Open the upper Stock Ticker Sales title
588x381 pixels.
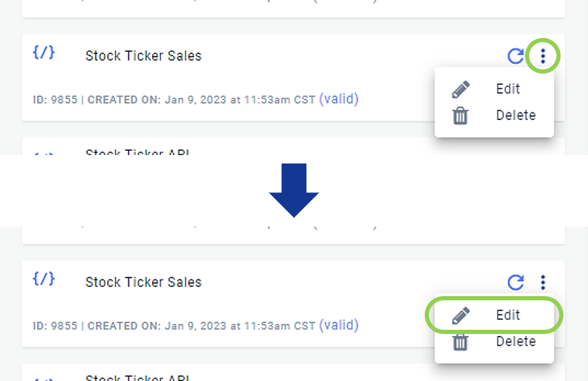click(x=144, y=56)
